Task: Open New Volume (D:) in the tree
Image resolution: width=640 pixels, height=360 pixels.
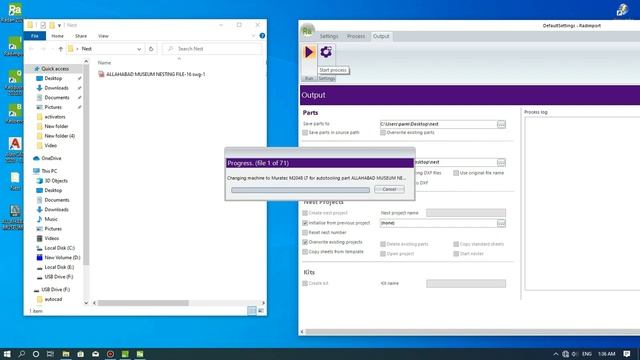Action: [x=62, y=258]
